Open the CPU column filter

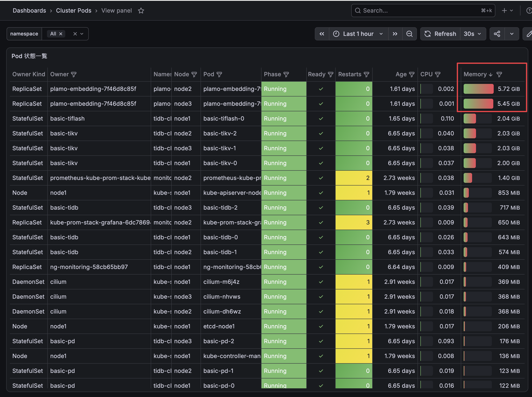[x=438, y=74]
